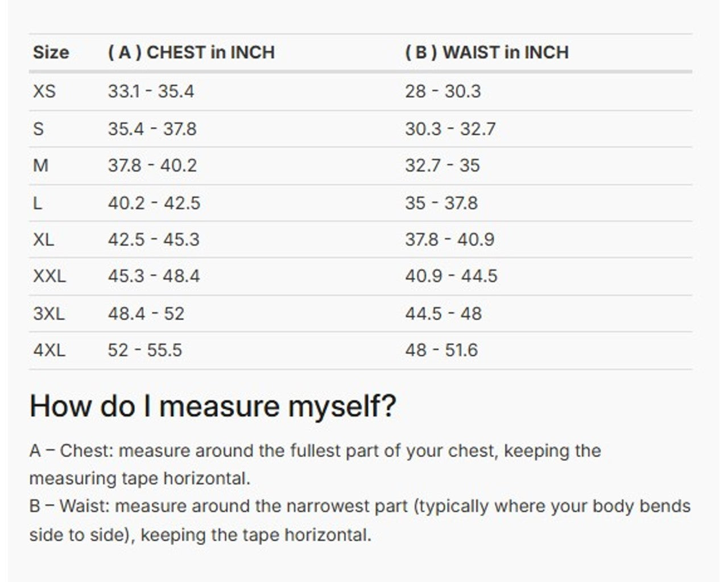Click waist value 32.7 - 35
The image size is (728, 582).
(442, 165)
